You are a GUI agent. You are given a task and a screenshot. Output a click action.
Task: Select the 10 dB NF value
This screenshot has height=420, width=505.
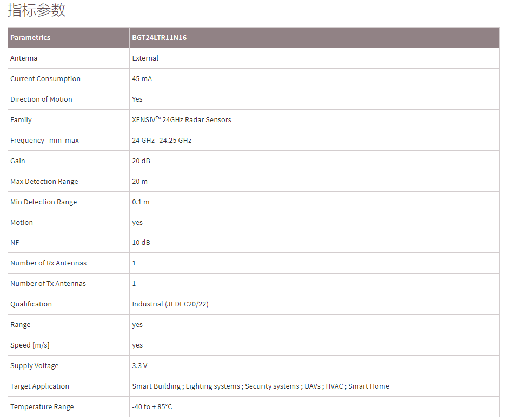coord(141,243)
